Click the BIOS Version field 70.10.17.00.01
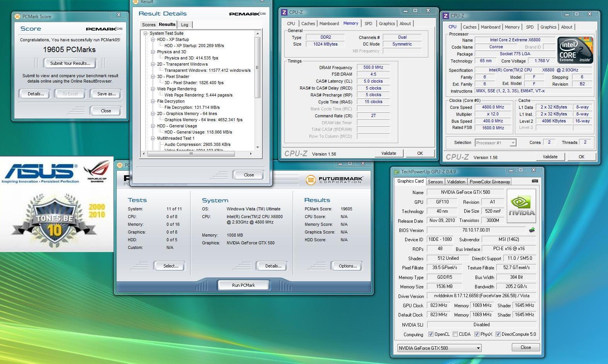 (476, 230)
